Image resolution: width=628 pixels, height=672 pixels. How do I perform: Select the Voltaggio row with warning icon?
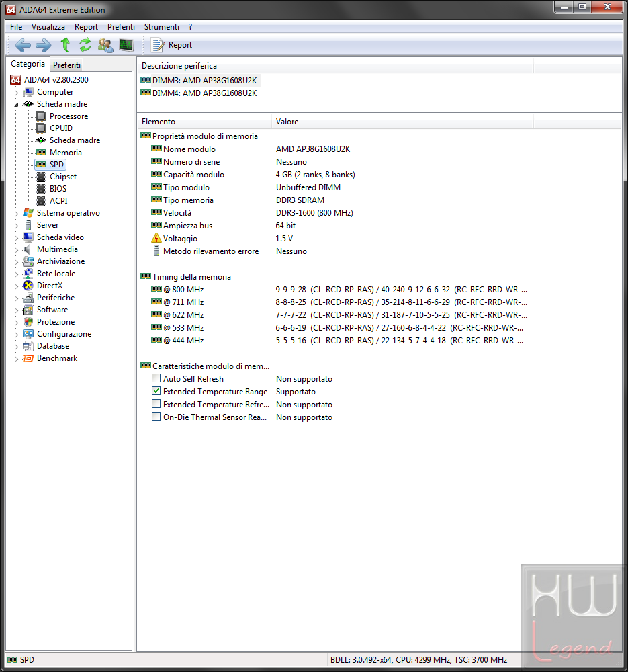click(x=337, y=239)
